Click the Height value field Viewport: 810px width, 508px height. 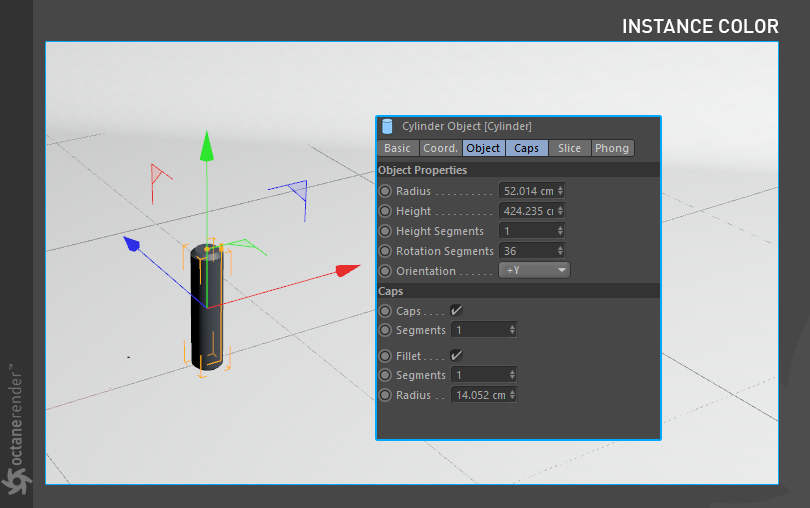[x=532, y=211]
